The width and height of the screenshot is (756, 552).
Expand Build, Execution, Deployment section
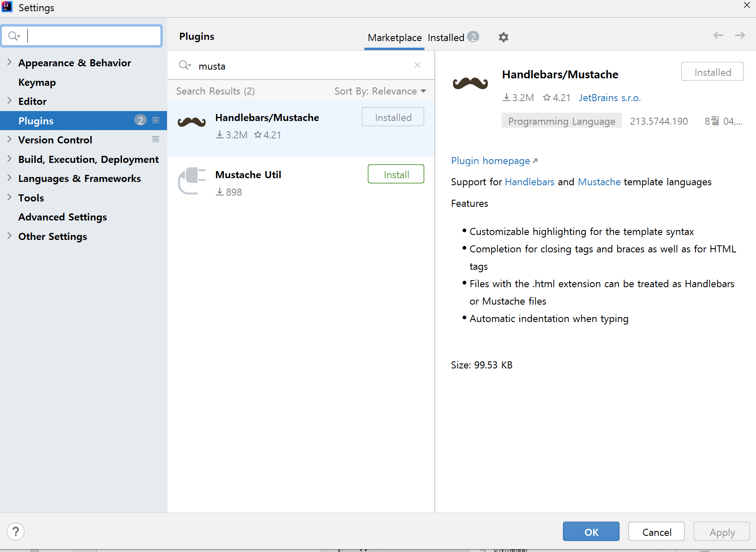click(9, 159)
